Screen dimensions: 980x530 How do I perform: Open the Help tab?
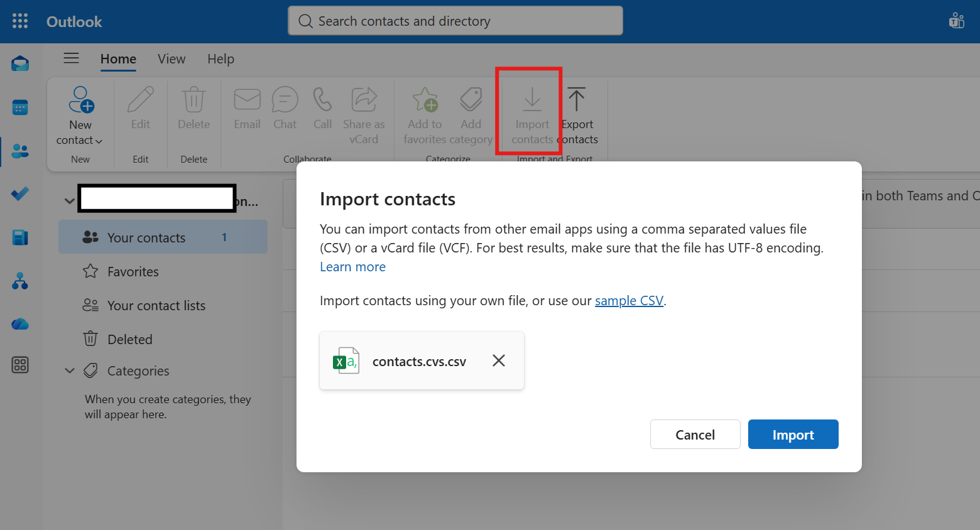[x=220, y=59]
